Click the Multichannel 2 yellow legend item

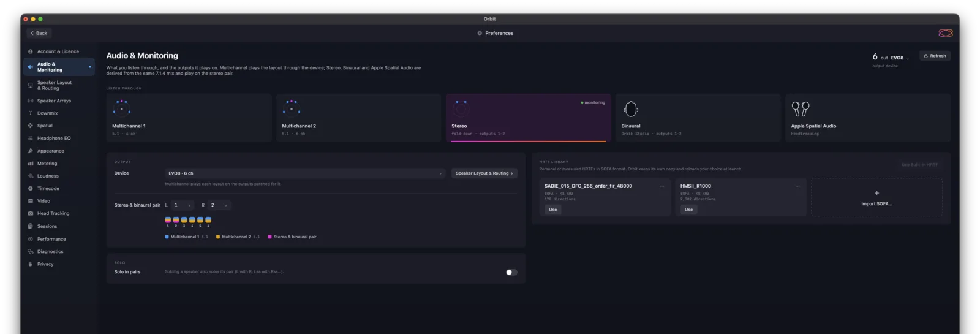click(238, 237)
